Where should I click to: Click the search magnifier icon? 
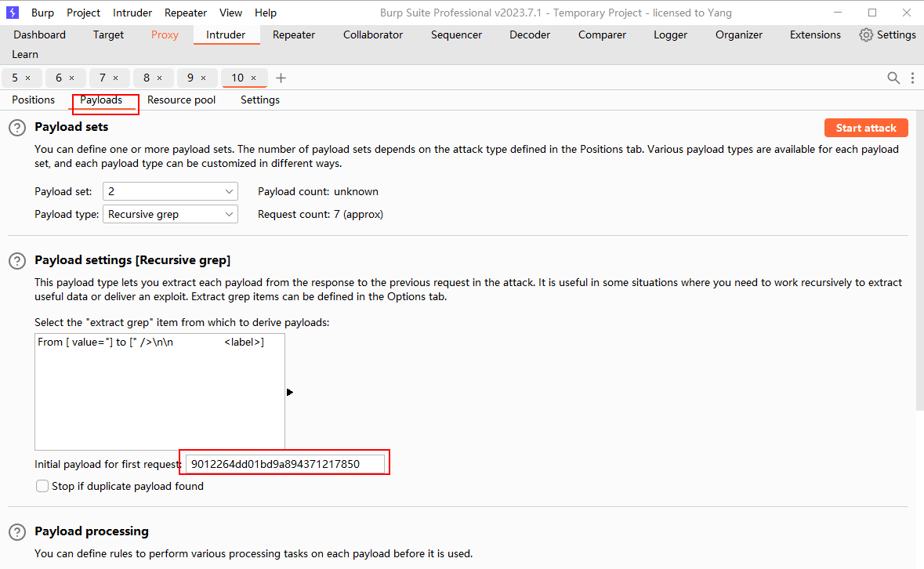[893, 78]
